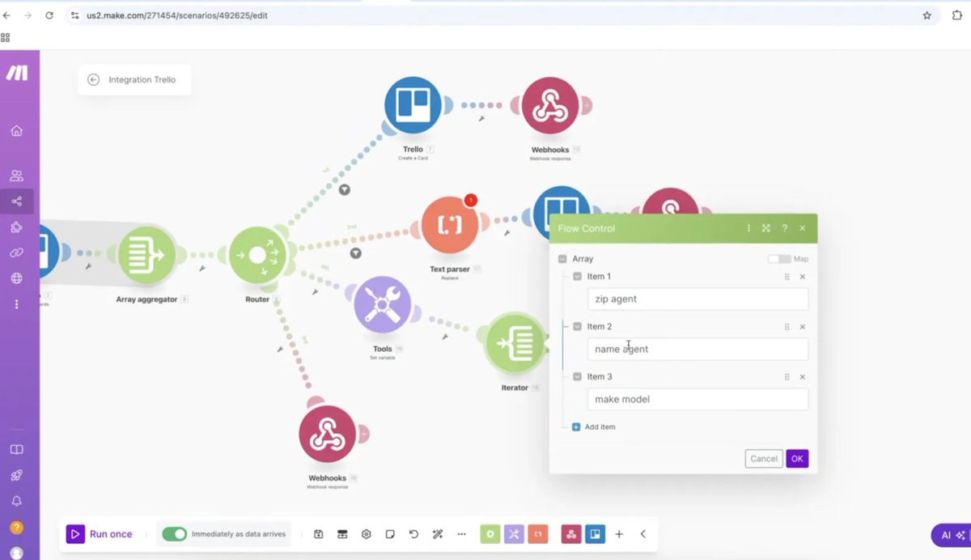Click purple Tools favorite in toolbar
Screen dimensions: 971x560
click(x=514, y=534)
